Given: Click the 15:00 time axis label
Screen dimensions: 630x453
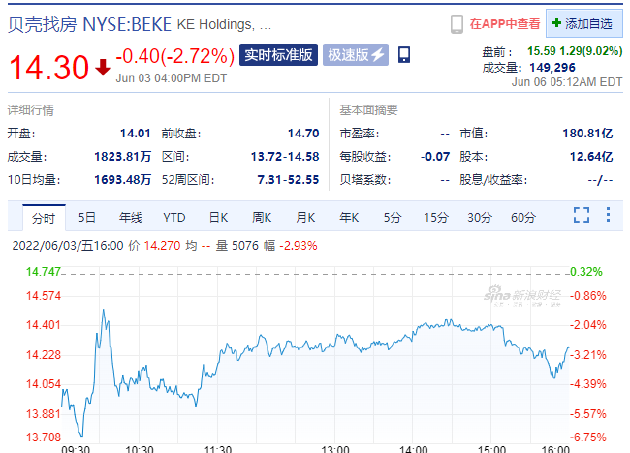Looking at the screenshot, I should click(x=491, y=449).
